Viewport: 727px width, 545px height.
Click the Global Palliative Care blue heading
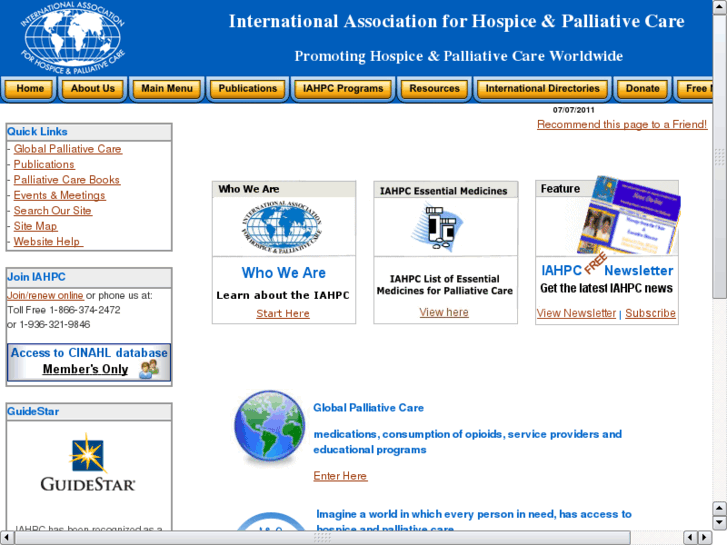(369, 408)
